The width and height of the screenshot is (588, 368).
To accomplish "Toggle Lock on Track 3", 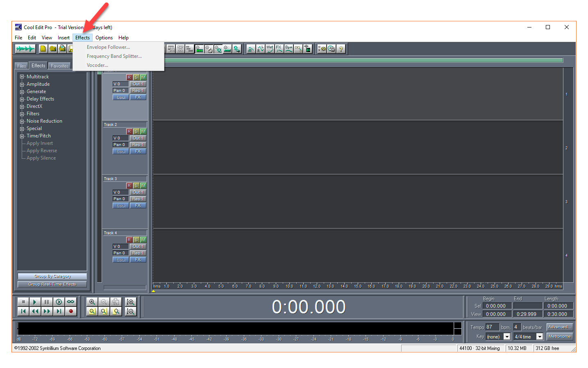I will pyautogui.click(x=121, y=206).
